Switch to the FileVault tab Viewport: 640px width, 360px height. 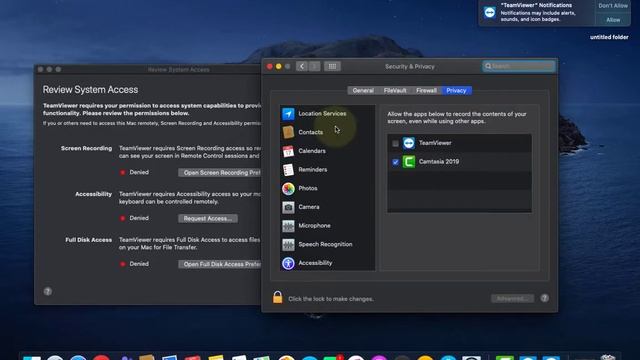(x=395, y=91)
